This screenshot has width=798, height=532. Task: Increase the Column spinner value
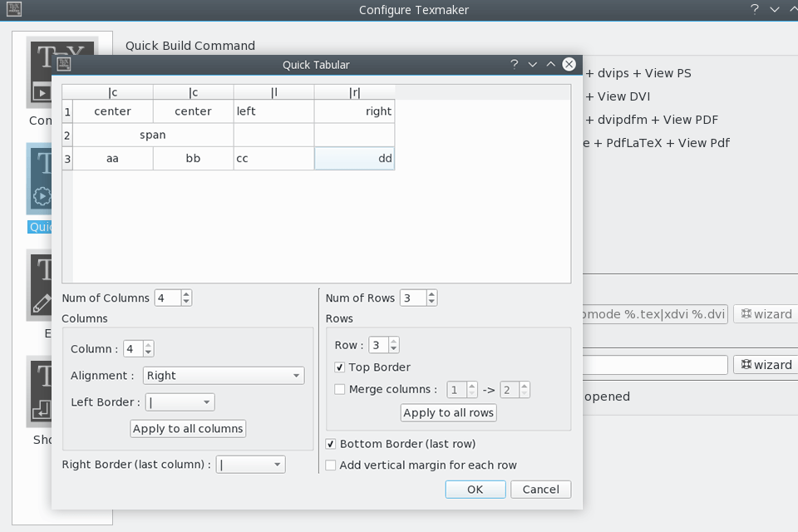point(148,345)
